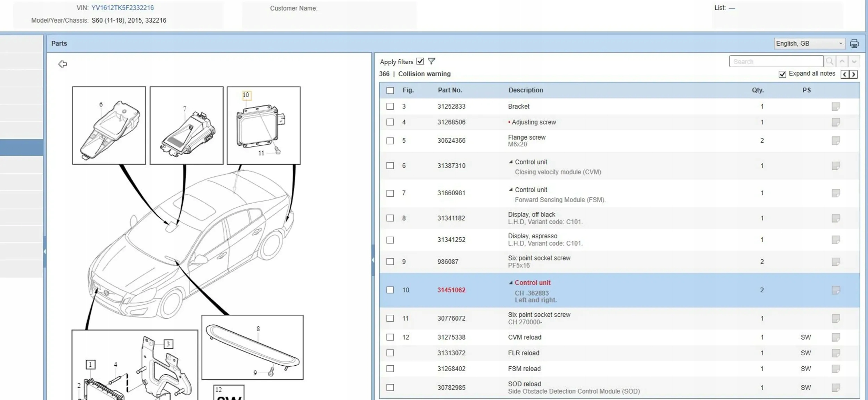Click the back arrow above diagram
The image size is (868, 400).
[x=62, y=64]
